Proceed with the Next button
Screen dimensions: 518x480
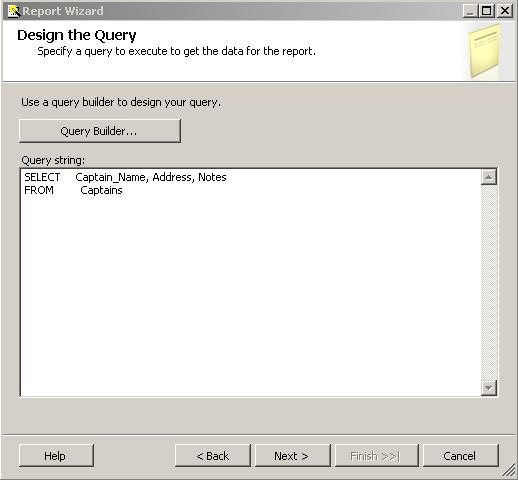292,455
